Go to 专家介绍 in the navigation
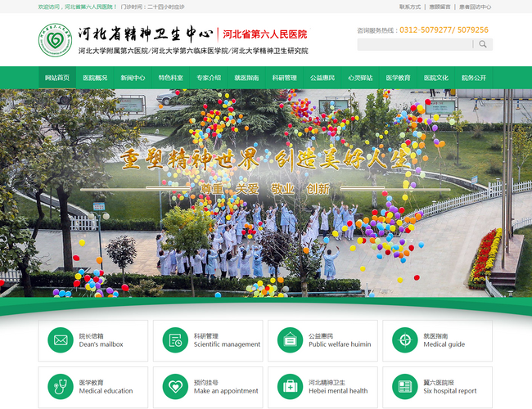 click(x=209, y=78)
